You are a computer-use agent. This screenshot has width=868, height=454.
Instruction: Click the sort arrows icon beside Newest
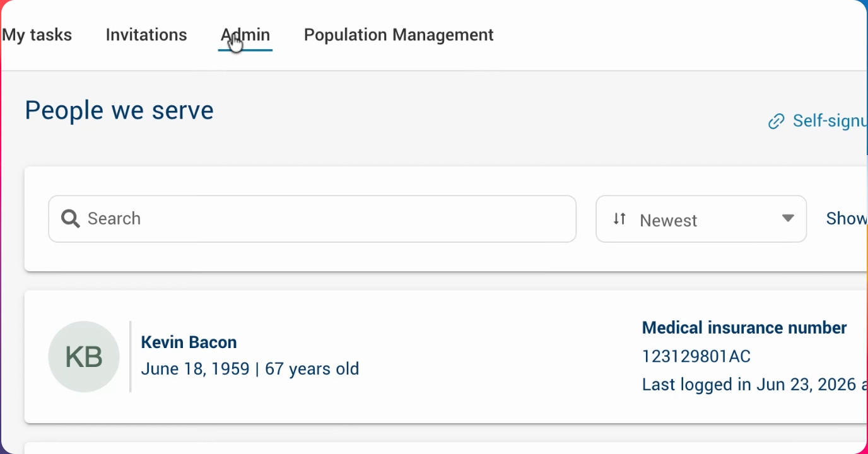619,219
